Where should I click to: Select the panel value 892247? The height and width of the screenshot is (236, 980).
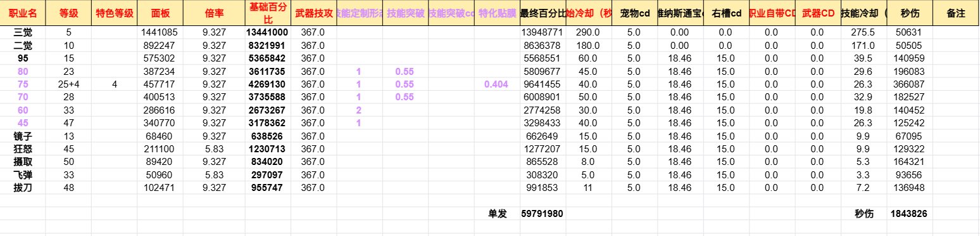[x=161, y=45]
